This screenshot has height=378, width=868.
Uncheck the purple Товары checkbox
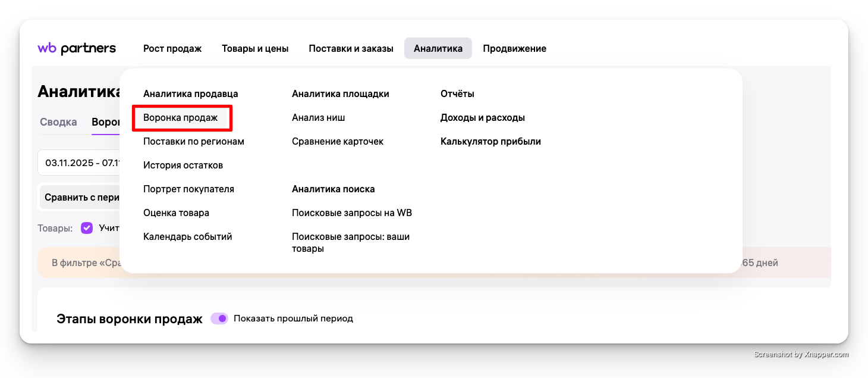pos(87,228)
